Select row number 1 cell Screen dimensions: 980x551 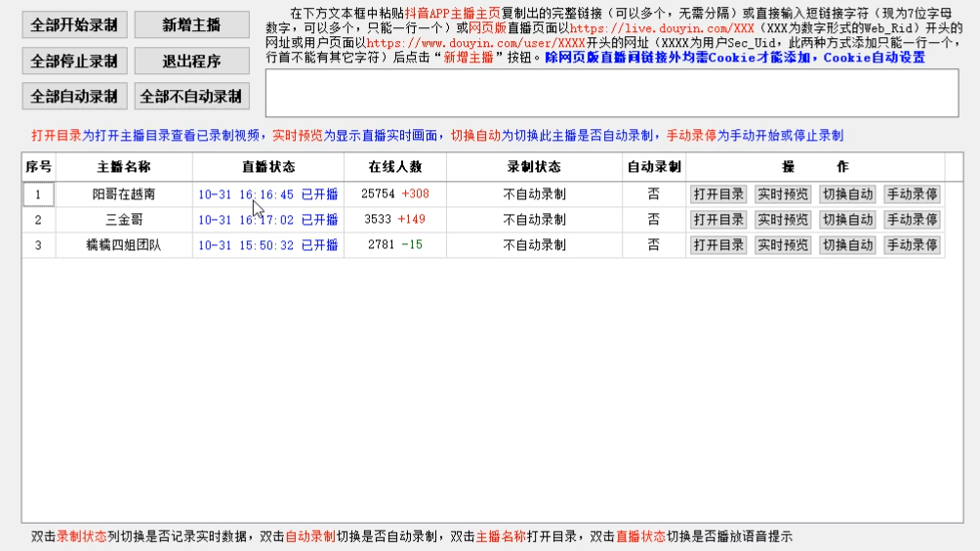coord(39,193)
